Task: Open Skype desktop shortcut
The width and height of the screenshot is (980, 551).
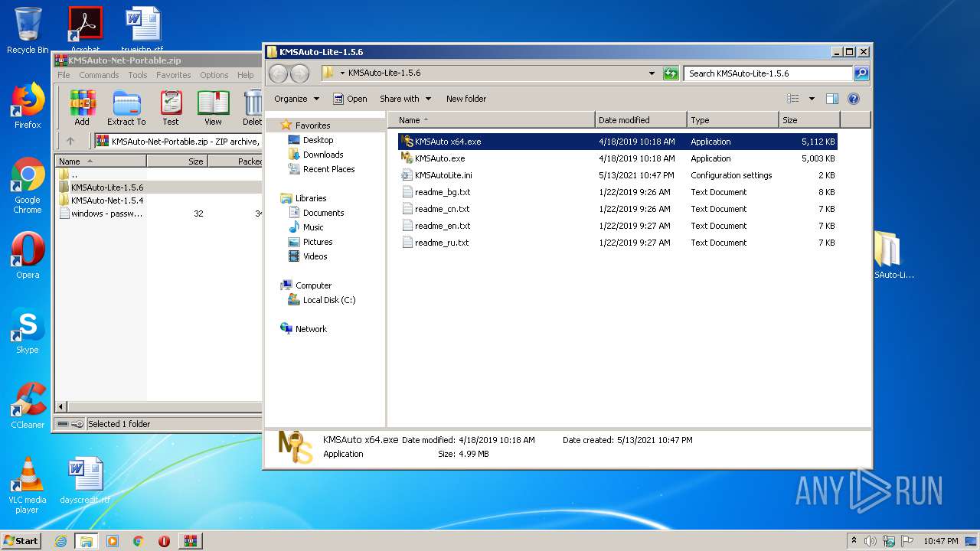Action: [x=28, y=331]
